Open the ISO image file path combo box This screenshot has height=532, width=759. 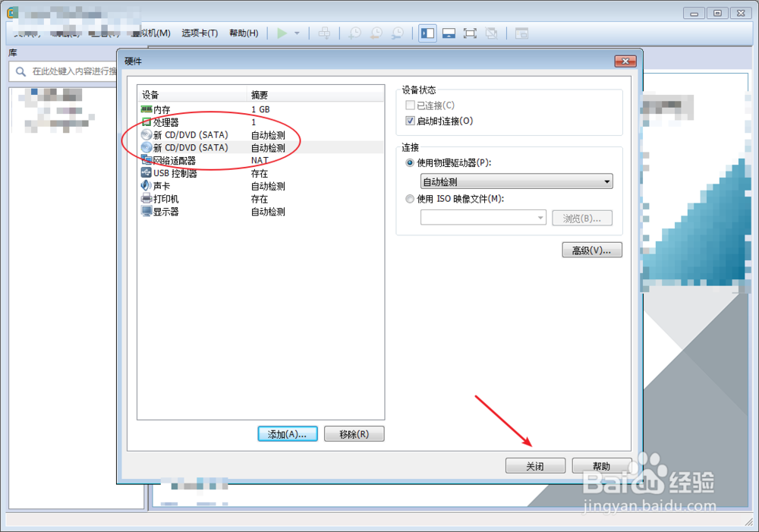483,218
